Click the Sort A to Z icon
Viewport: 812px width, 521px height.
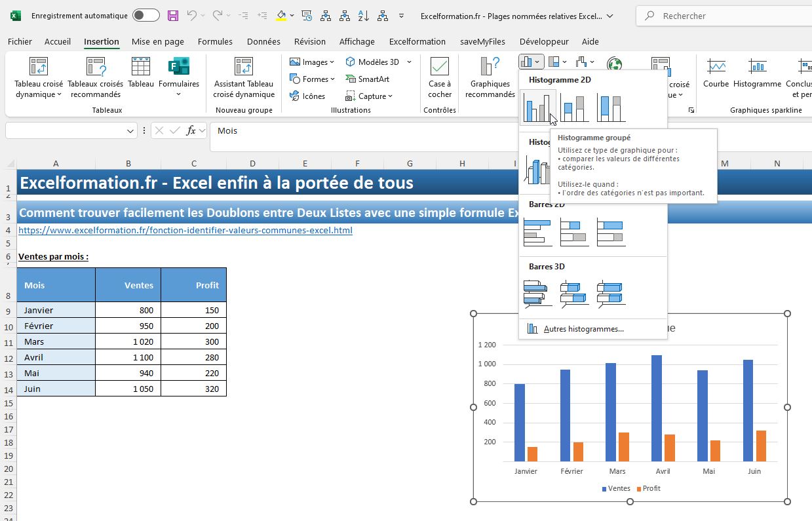(x=364, y=16)
